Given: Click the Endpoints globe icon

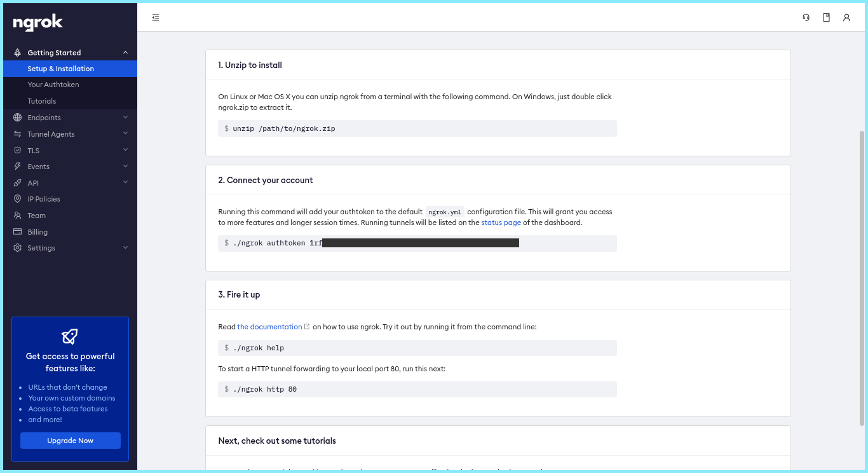Looking at the screenshot, I should tap(17, 118).
